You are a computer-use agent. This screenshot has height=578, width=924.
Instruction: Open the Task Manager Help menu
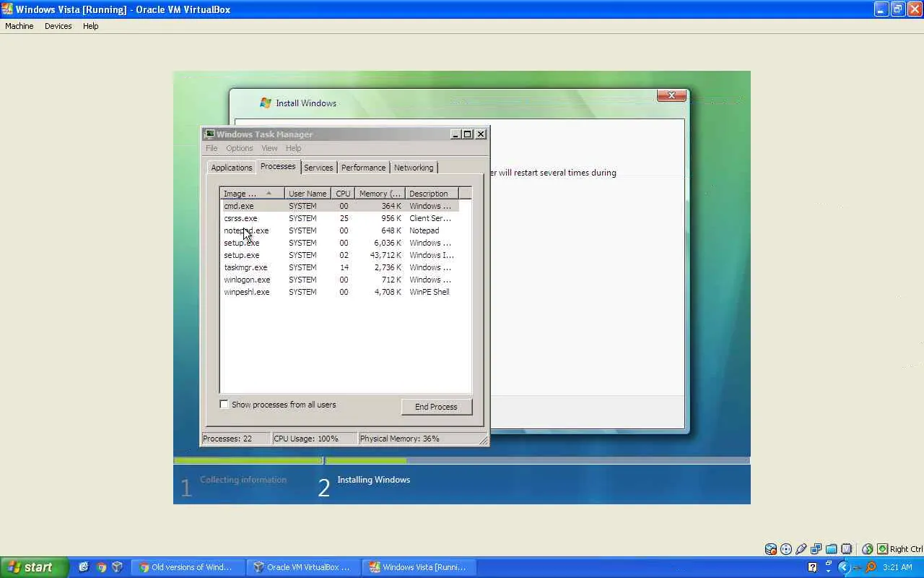293,148
